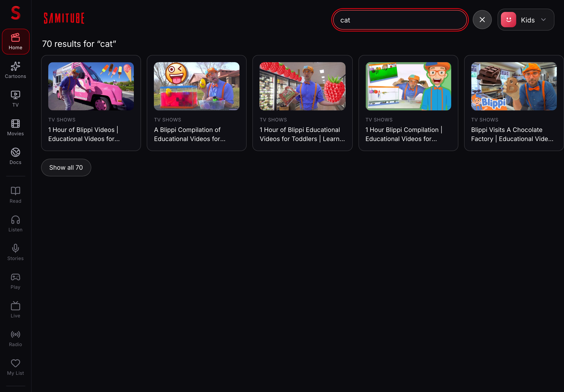The image size is (564, 392).
Task: Open Docs in the sidebar
Action: pos(16,156)
